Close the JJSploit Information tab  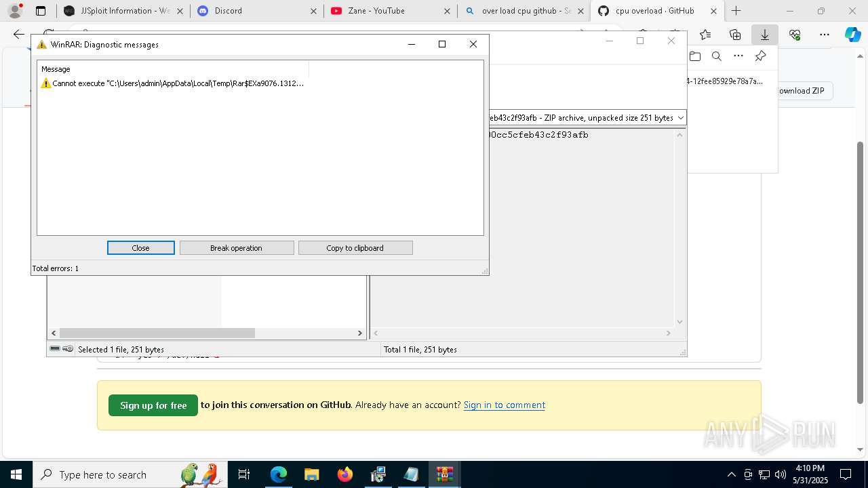[179, 11]
